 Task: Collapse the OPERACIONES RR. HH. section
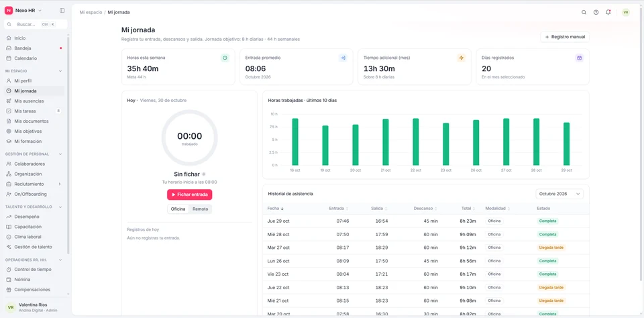(60, 260)
